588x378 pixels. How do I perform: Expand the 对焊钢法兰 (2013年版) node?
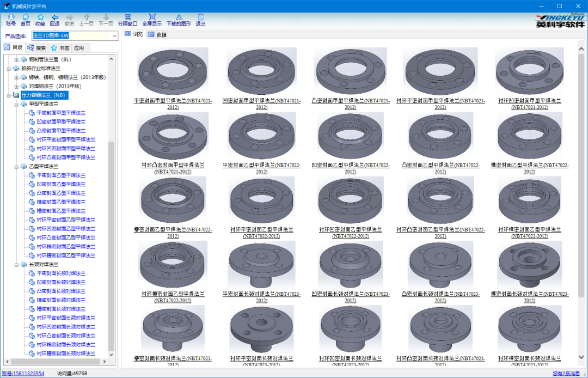16,86
